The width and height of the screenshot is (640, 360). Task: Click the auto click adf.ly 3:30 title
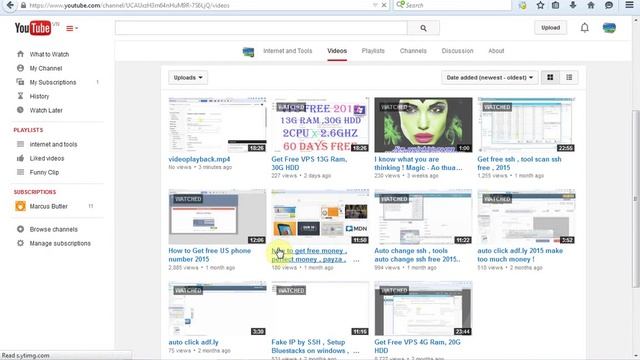pyautogui.click(x=193, y=342)
